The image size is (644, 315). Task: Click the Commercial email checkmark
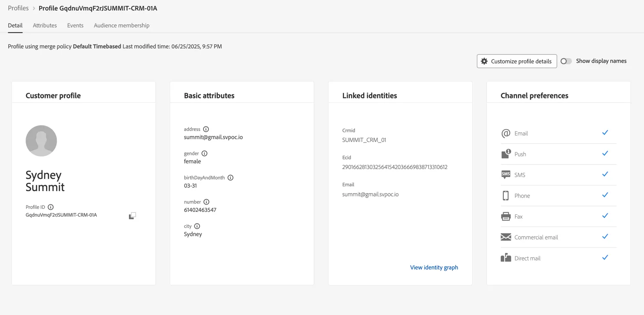pos(605,237)
